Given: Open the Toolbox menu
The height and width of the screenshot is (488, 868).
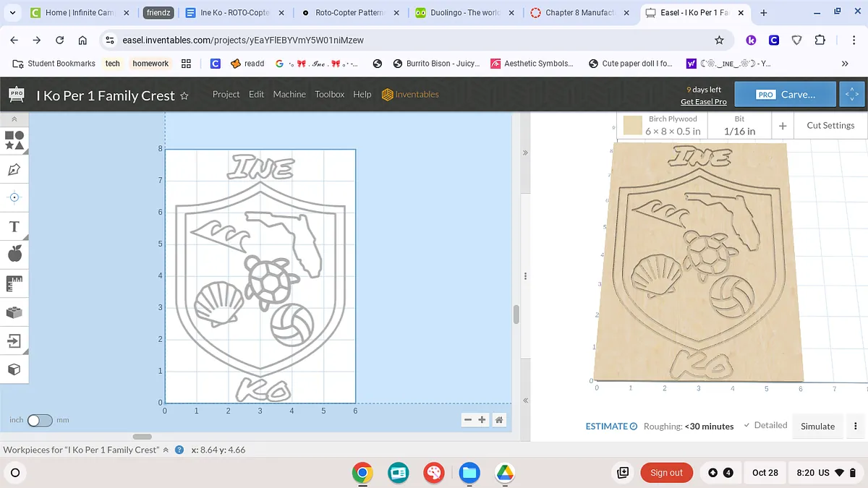Looking at the screenshot, I should 329,95.
